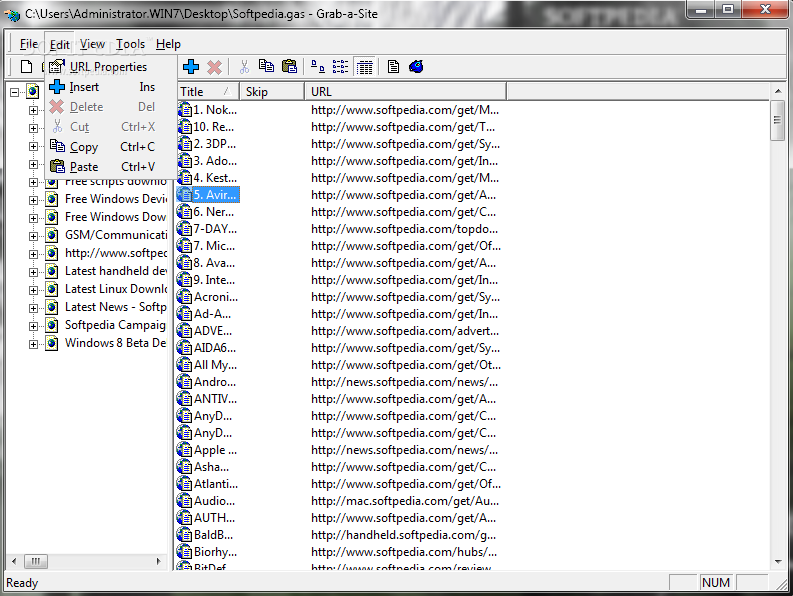Click icon beside Windows 8 Beta De node
Screen dimensions: 793x596
pos(52,344)
